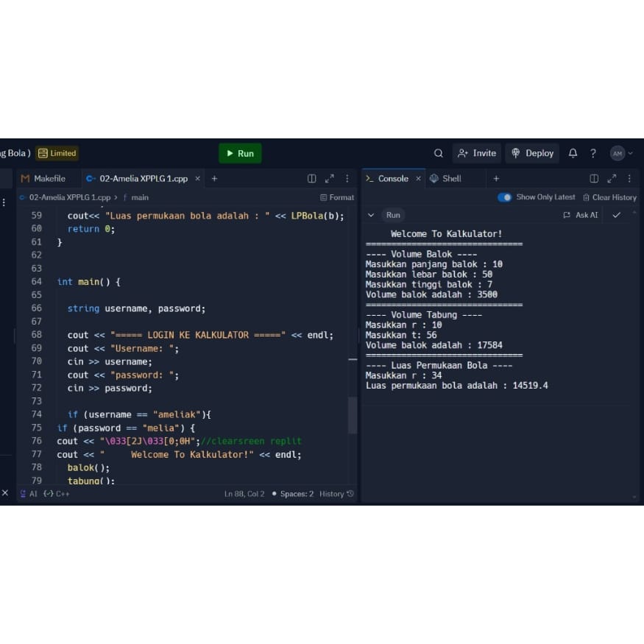Collapse the console Run output chevron
The height and width of the screenshot is (644, 644).
pos(371,215)
